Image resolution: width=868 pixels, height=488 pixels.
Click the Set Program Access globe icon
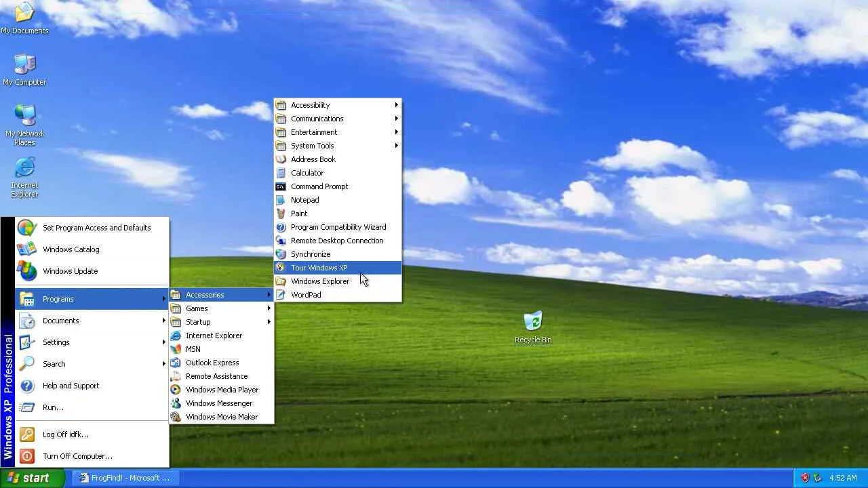(27, 228)
